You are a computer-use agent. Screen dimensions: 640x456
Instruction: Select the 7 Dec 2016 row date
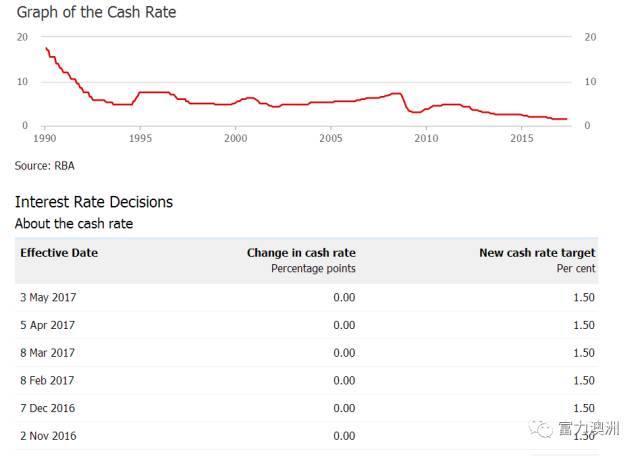tap(47, 408)
